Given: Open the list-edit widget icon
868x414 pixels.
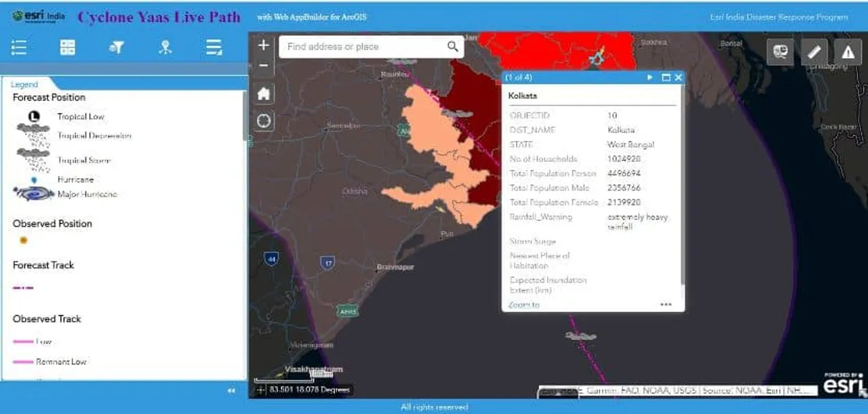Looking at the screenshot, I should click(214, 47).
